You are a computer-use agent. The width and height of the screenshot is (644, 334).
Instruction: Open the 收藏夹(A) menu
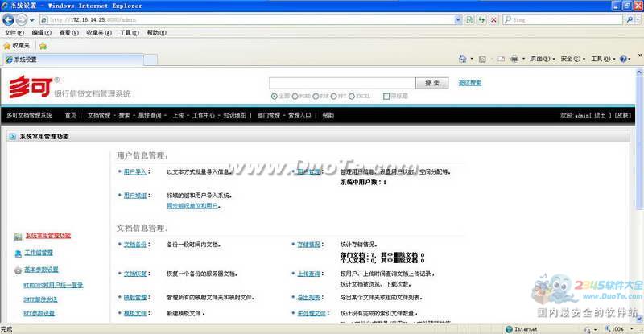(x=99, y=32)
